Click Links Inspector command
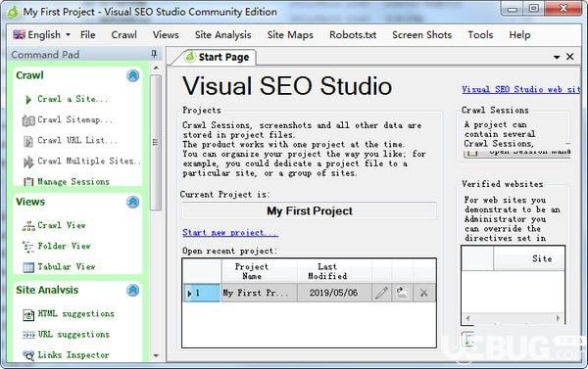Image resolution: width=588 pixels, height=369 pixels. [x=73, y=355]
